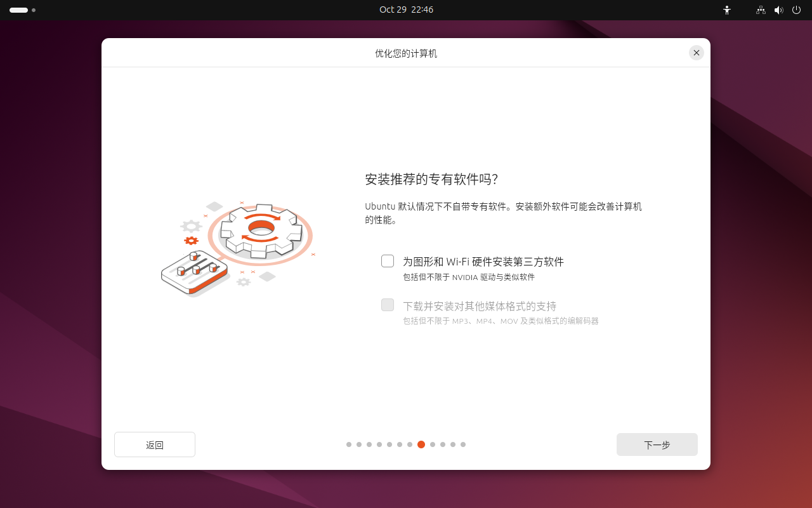
Task: Click the 优化您的计算机 window title
Action: click(x=406, y=53)
